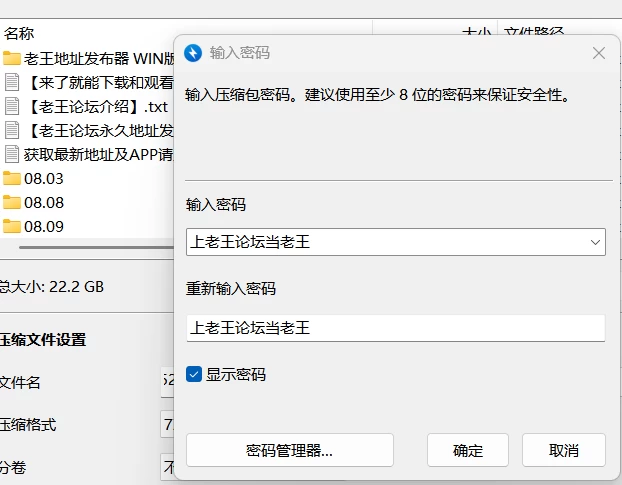Click the 08.08 folder name text

coord(44,203)
